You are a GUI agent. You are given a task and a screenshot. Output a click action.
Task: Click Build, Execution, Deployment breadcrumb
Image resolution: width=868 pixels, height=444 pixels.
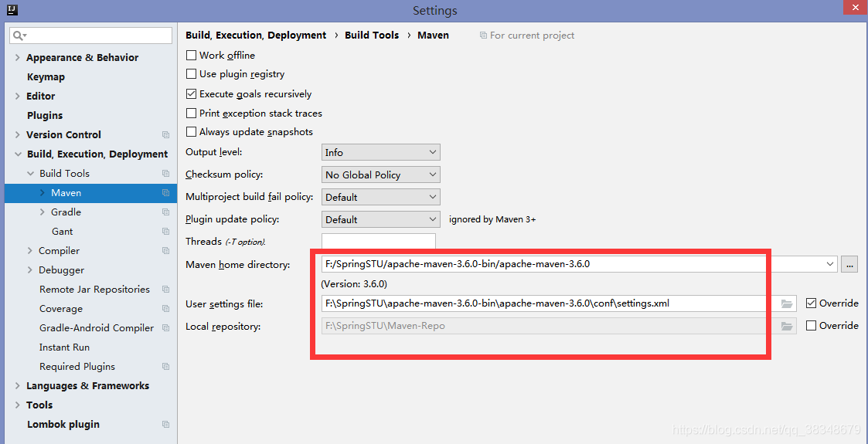pos(256,36)
